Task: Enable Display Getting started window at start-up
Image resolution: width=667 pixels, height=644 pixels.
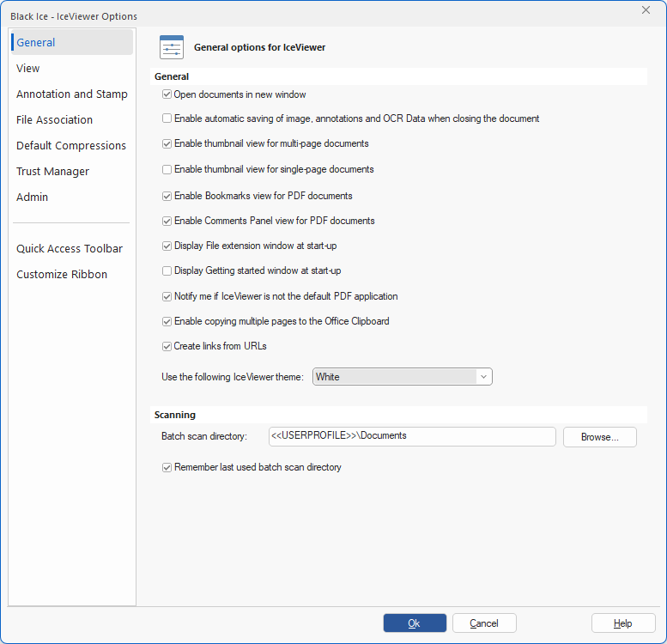Action: pos(167,270)
